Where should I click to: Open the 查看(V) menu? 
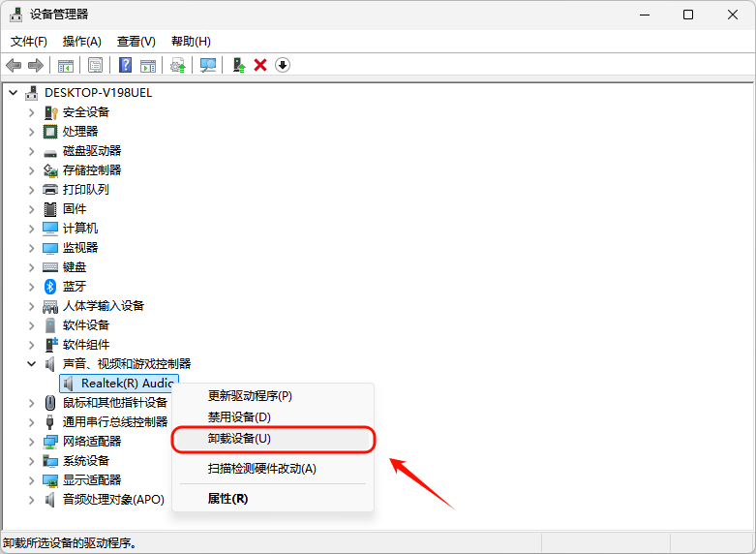point(136,42)
